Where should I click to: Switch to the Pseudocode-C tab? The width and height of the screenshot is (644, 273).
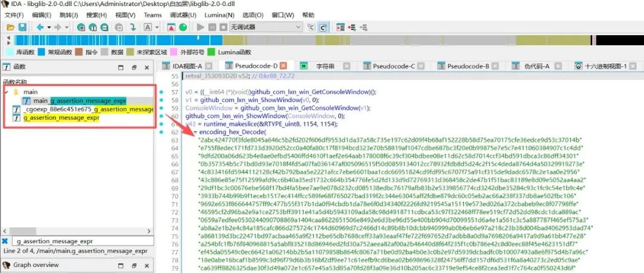point(394,66)
